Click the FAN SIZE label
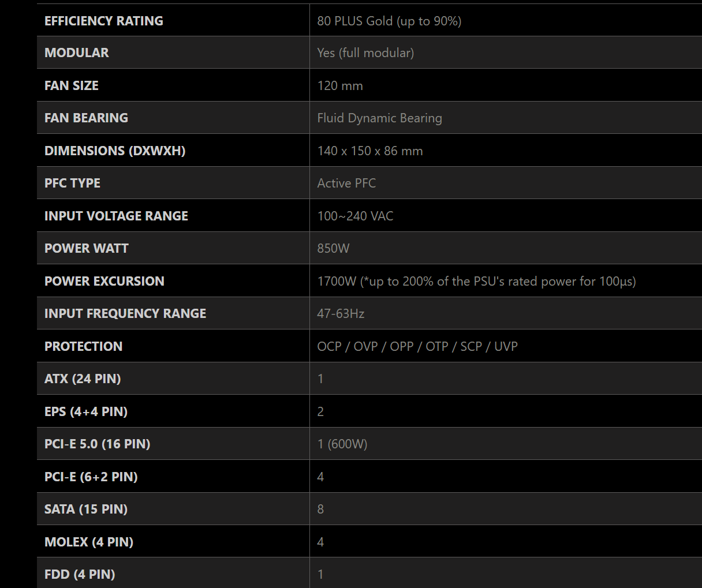Viewport: 702px width, 588px height. [x=72, y=85]
